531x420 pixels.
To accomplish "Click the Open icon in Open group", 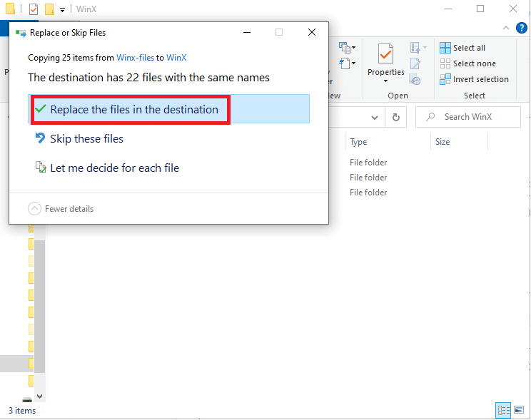I will [x=415, y=48].
